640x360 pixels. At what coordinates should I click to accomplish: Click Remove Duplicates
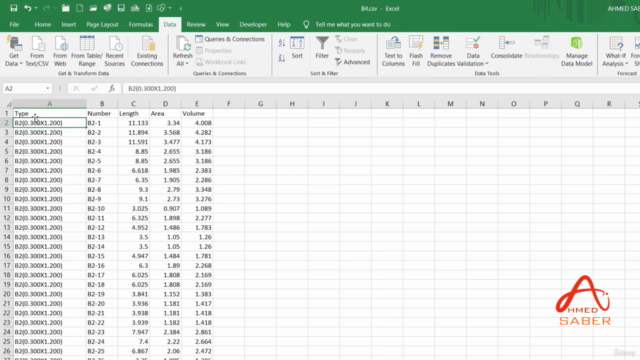click(441, 51)
